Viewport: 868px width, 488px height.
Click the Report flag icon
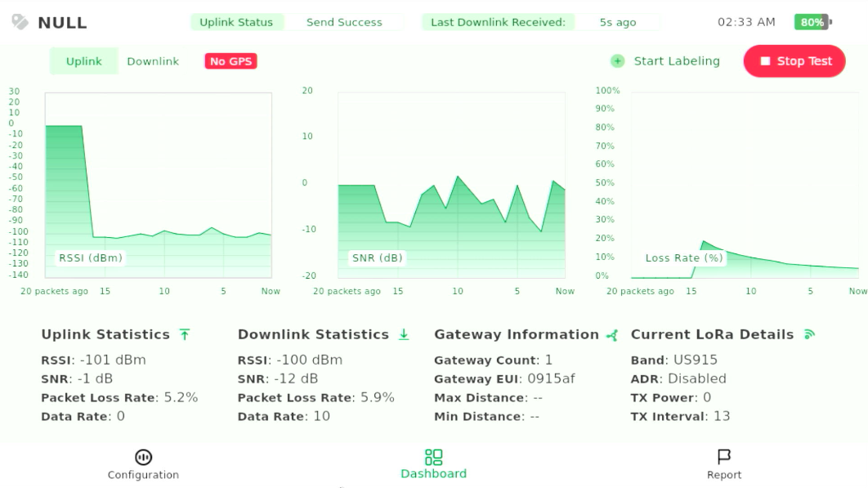(x=723, y=456)
